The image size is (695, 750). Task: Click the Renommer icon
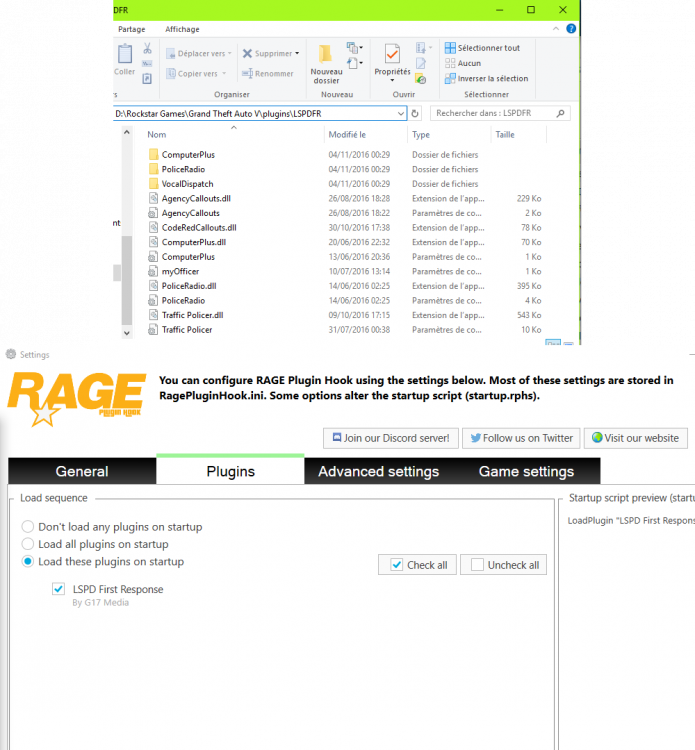[247, 73]
